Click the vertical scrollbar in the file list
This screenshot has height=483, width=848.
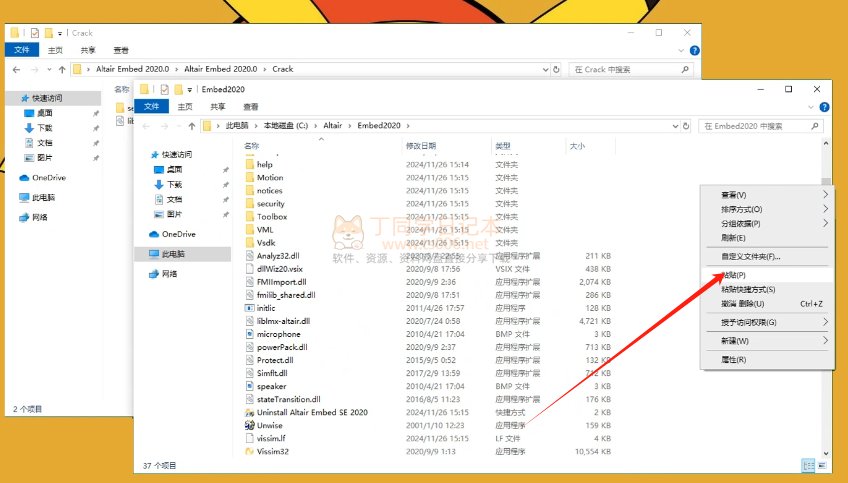coord(826,300)
